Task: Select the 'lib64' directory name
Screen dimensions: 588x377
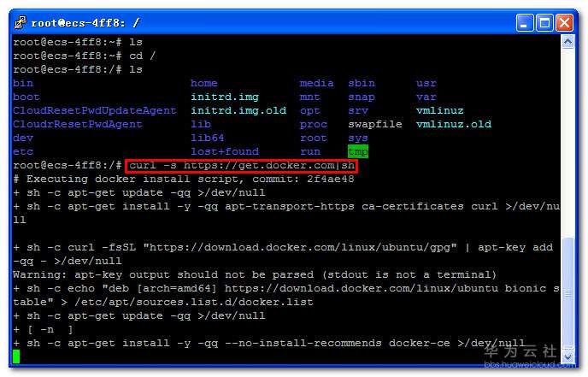Action: 208,138
